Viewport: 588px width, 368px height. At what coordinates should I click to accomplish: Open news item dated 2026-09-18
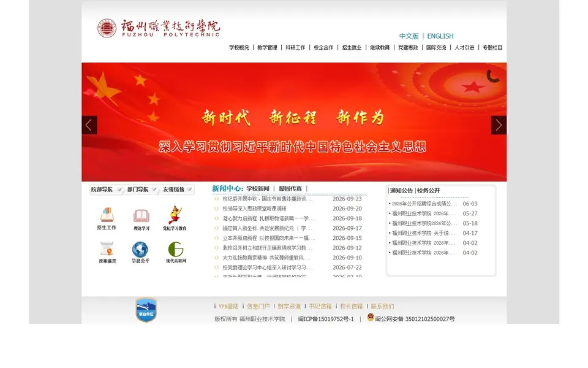(268, 218)
